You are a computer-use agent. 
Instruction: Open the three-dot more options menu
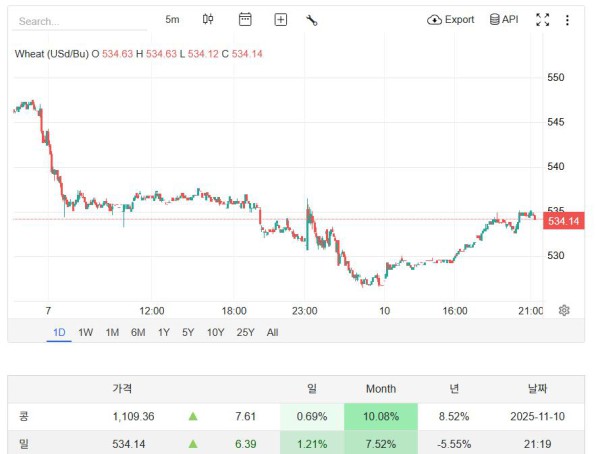[568, 19]
